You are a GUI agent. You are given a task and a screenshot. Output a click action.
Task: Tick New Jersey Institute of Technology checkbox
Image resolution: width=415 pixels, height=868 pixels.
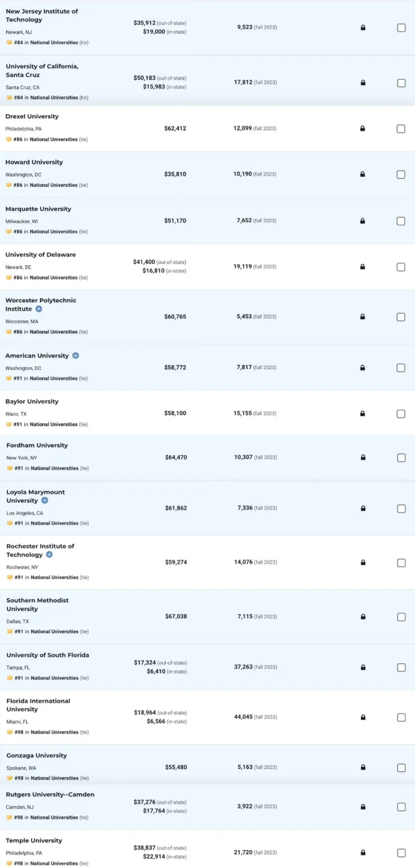(x=401, y=28)
